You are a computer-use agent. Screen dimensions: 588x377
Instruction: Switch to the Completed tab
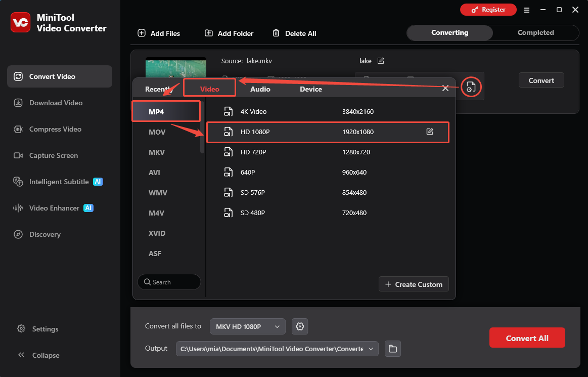[x=535, y=33]
